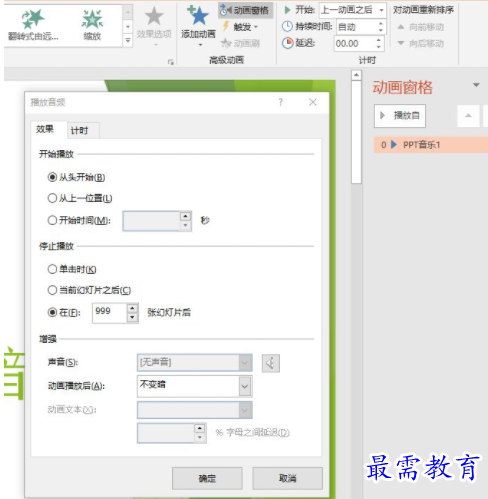Expand the animation gallery more arrow
Screen dimensions: 488x499
pyautogui.click(x=128, y=41)
